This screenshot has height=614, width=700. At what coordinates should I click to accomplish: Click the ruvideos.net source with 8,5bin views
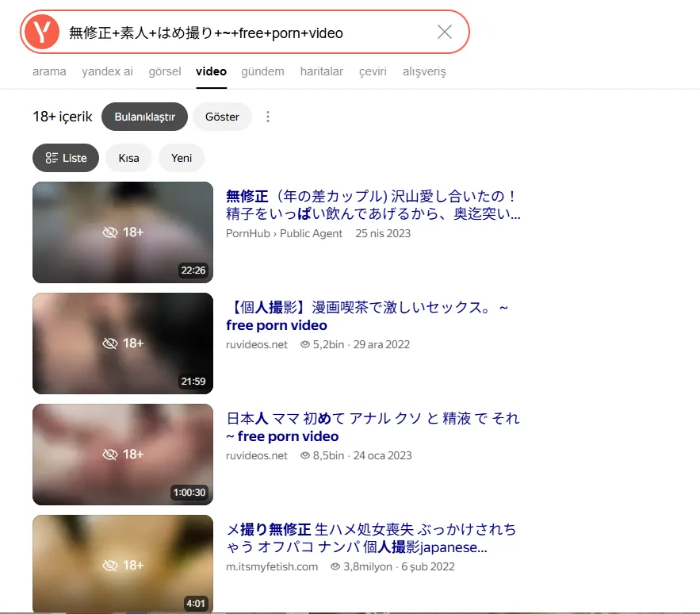point(257,455)
